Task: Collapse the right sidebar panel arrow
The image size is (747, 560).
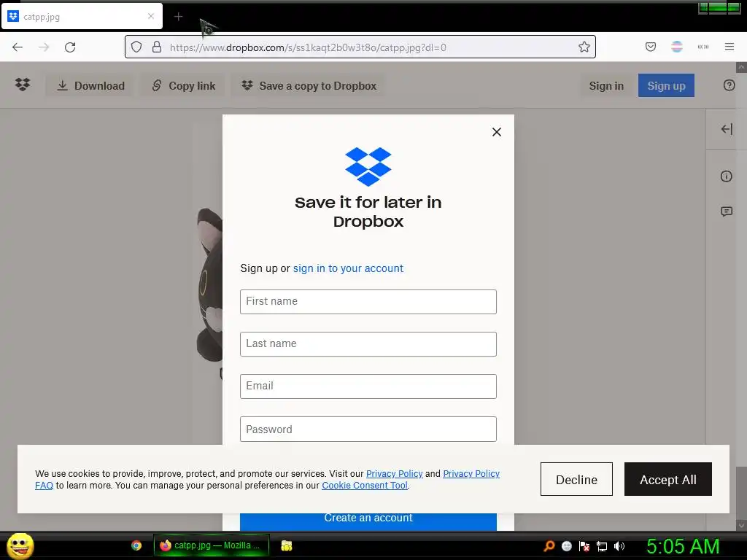Action: point(727,129)
